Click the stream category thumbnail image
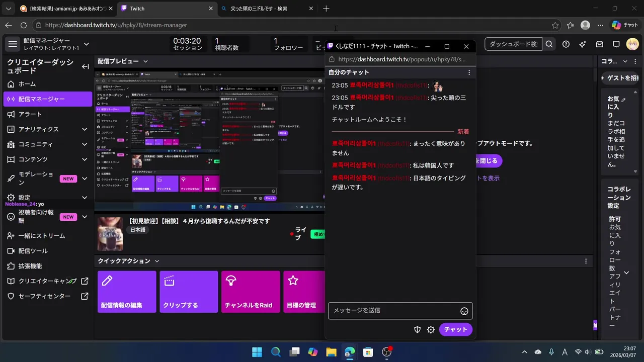Viewport: 644px width, 362px height. click(110, 234)
